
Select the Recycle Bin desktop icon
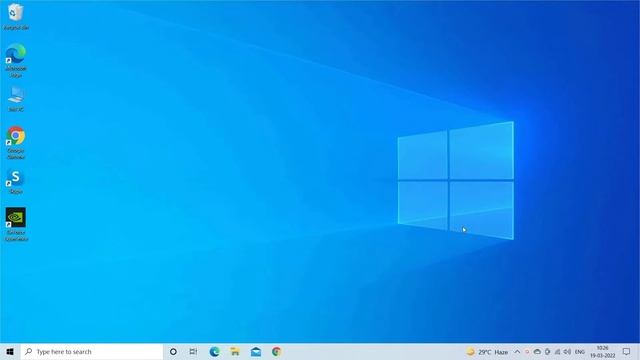point(16,16)
